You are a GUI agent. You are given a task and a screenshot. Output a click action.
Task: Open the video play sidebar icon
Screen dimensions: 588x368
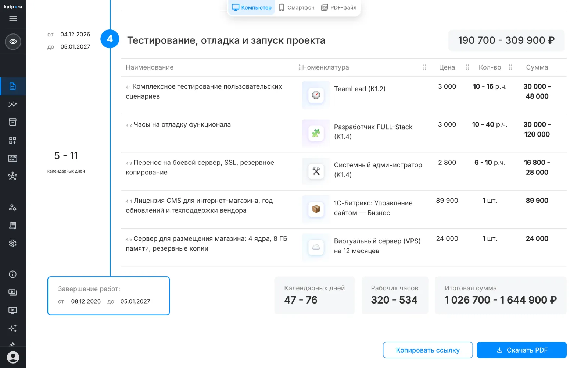coord(13,311)
